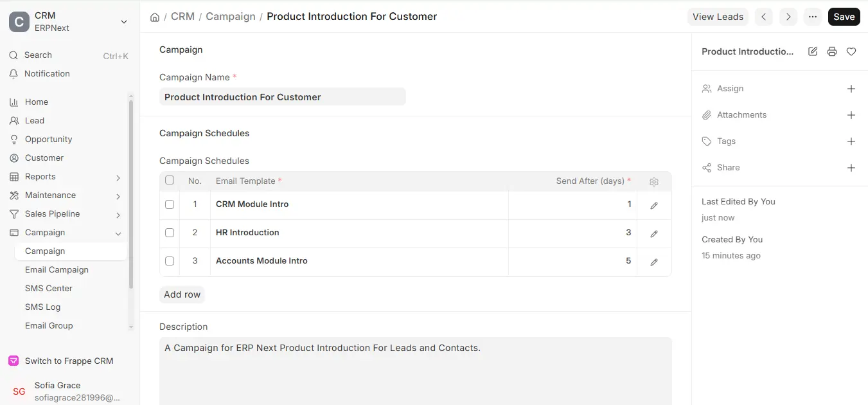This screenshot has height=405, width=868.
Task: Click the Search magnifier icon
Action: tap(13, 55)
